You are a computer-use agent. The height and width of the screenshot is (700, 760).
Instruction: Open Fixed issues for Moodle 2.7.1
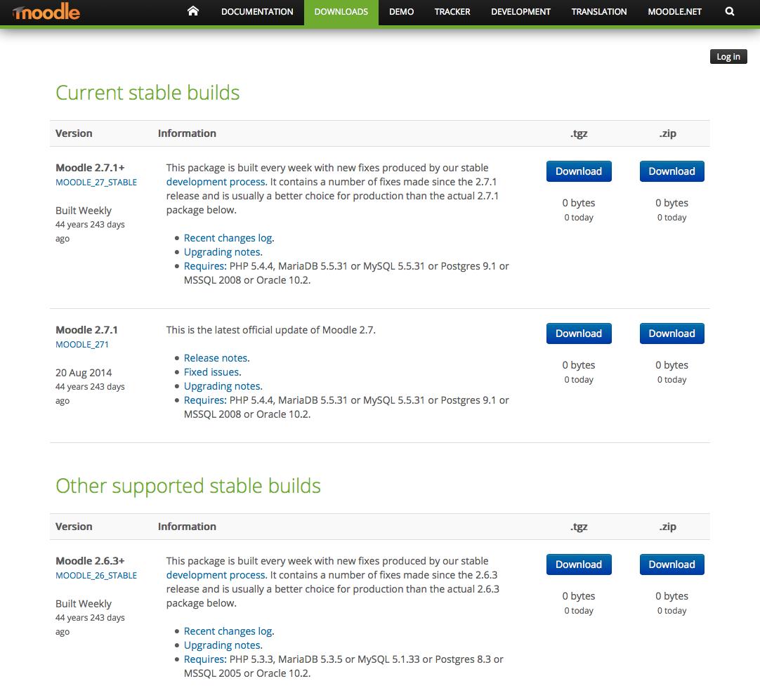pos(211,372)
